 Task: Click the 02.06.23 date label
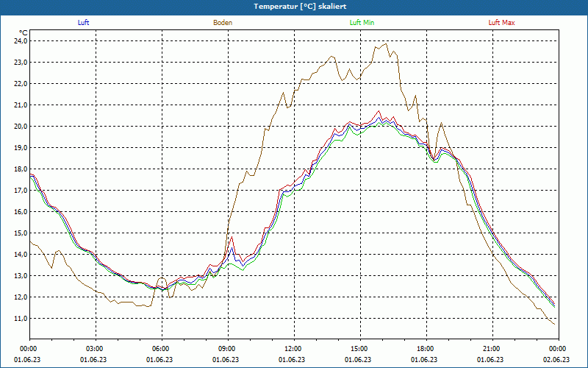556,359
